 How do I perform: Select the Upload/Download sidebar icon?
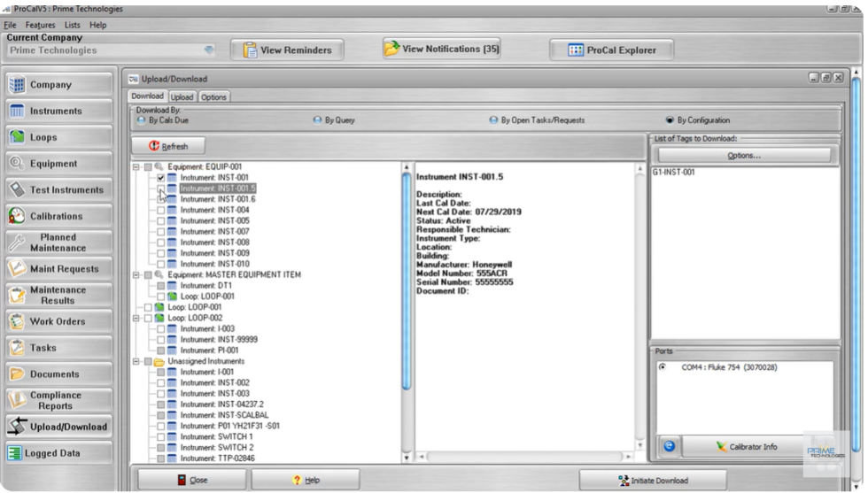pyautogui.click(x=17, y=426)
